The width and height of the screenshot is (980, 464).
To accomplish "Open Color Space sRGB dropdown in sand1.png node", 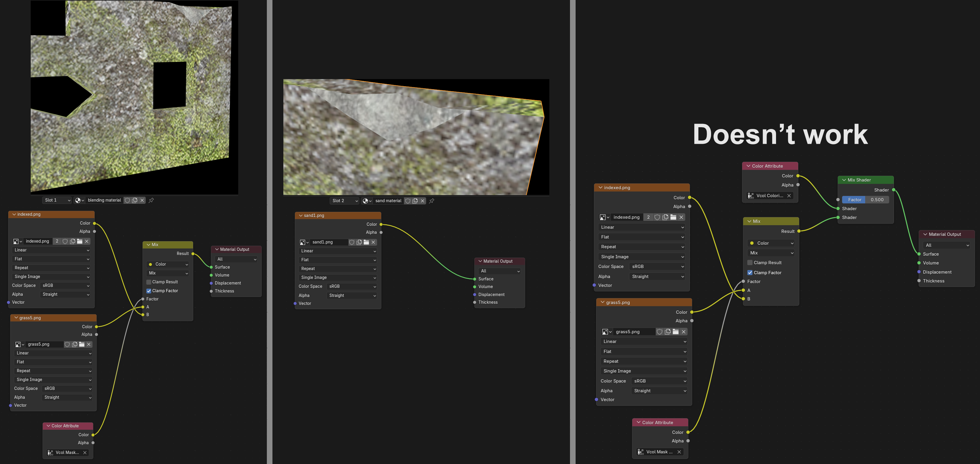I will 352,286.
